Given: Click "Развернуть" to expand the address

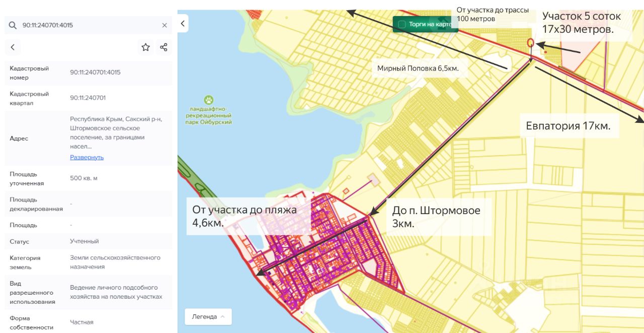Looking at the screenshot, I should tap(87, 157).
